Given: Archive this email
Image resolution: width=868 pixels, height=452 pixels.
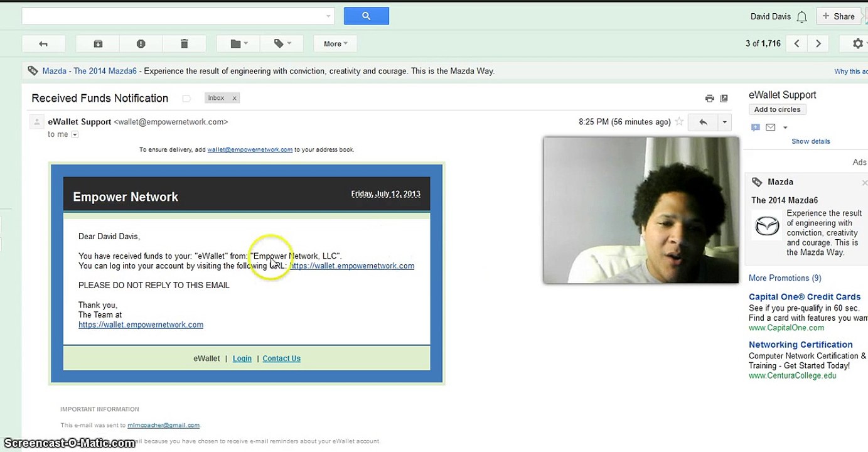Looking at the screenshot, I should [x=98, y=44].
